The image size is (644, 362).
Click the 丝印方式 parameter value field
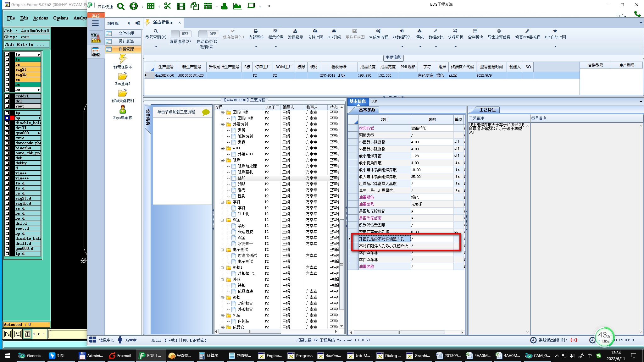pos(431,128)
